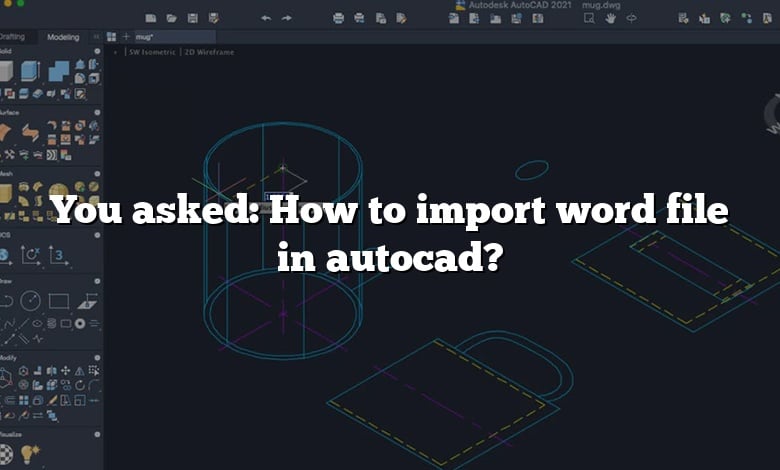The width and height of the screenshot is (780, 470).
Task: Pick the Rotate tool in Modify panel
Action: tap(80, 385)
